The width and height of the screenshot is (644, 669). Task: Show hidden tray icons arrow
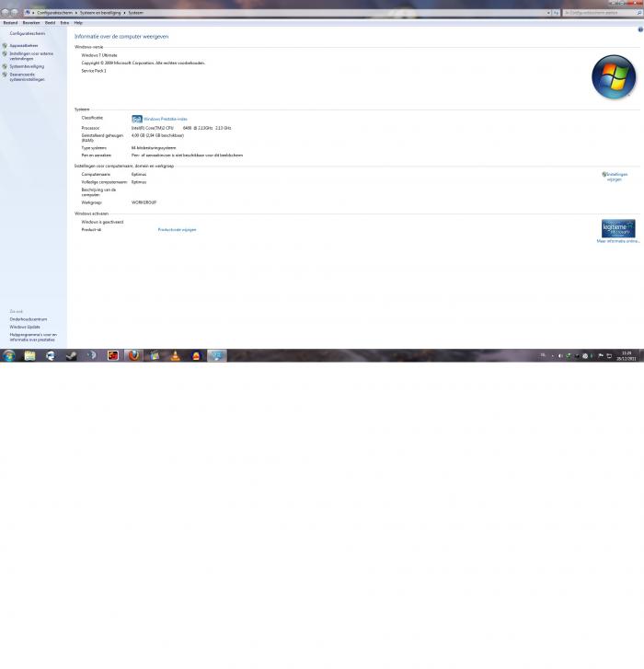pos(552,356)
